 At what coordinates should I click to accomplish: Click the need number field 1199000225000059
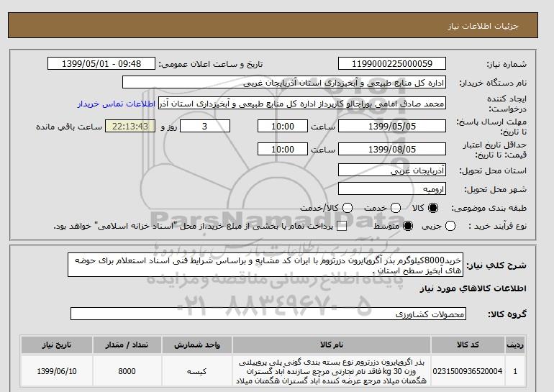[x=392, y=64]
